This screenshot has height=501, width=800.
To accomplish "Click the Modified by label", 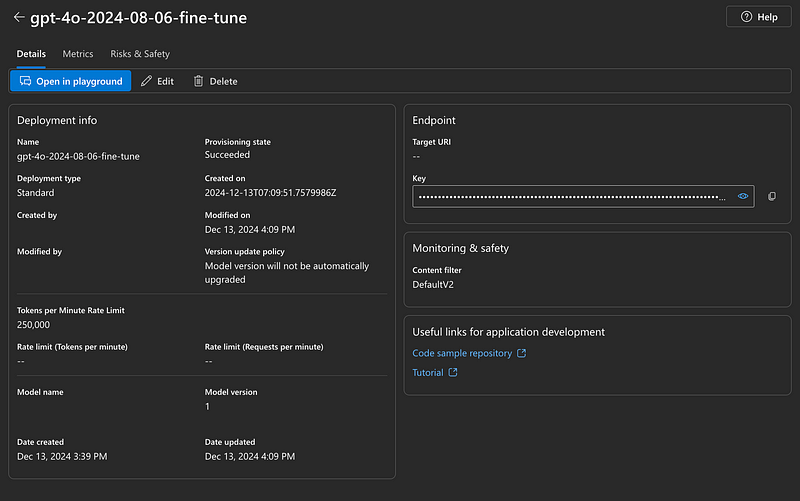I will pyautogui.click(x=39, y=252).
